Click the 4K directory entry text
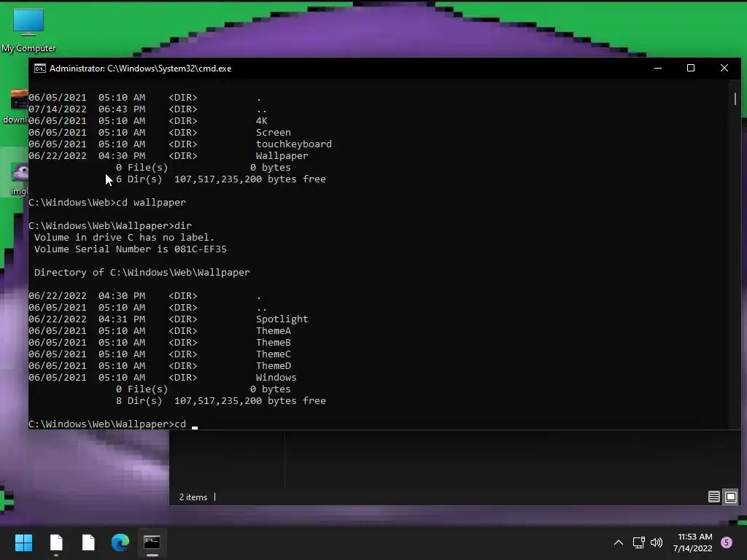Image resolution: width=747 pixels, height=560 pixels. click(x=262, y=121)
